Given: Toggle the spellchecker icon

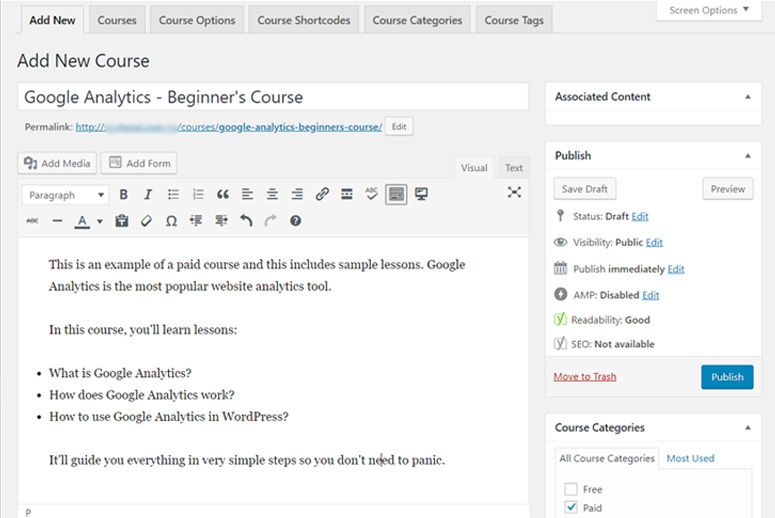Looking at the screenshot, I should (x=371, y=194).
